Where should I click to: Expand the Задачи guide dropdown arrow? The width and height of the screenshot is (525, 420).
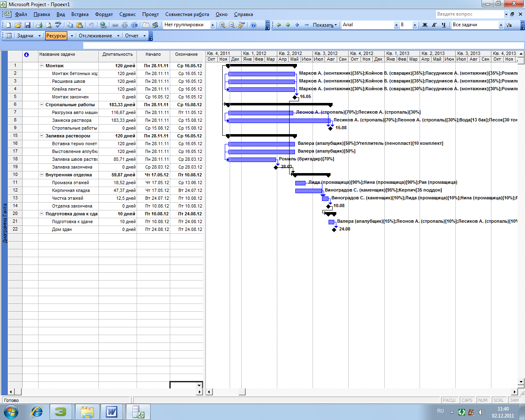(40, 36)
